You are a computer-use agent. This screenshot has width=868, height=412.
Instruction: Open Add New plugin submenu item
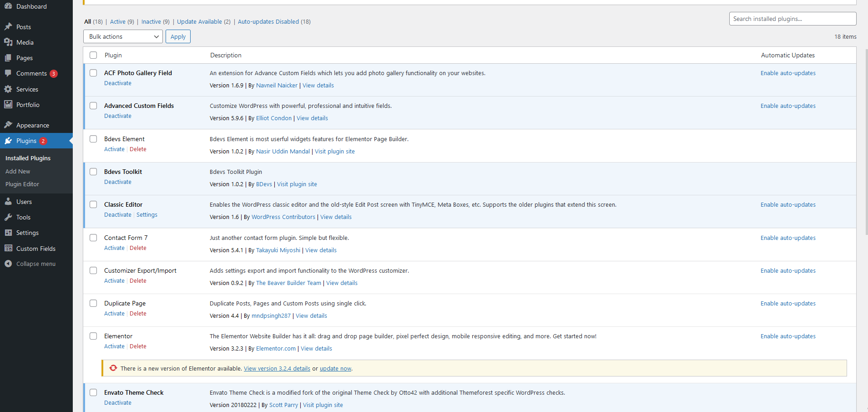click(18, 171)
